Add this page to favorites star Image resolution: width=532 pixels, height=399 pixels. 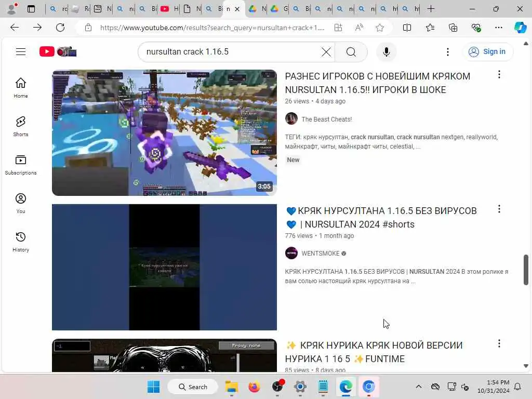click(380, 28)
